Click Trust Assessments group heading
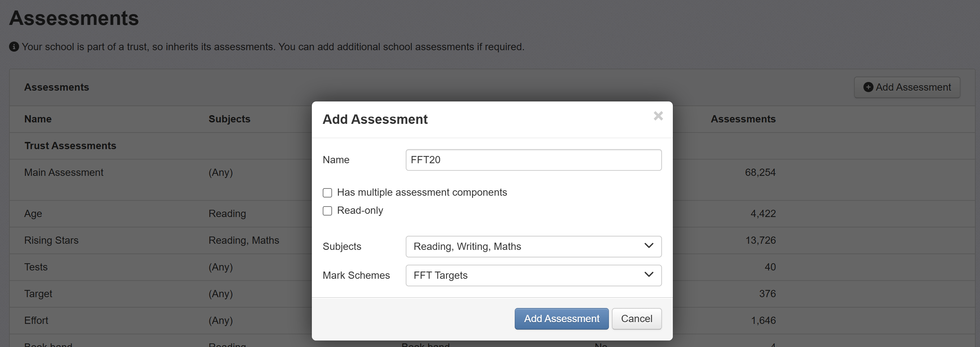The height and width of the screenshot is (347, 980). [x=70, y=146]
